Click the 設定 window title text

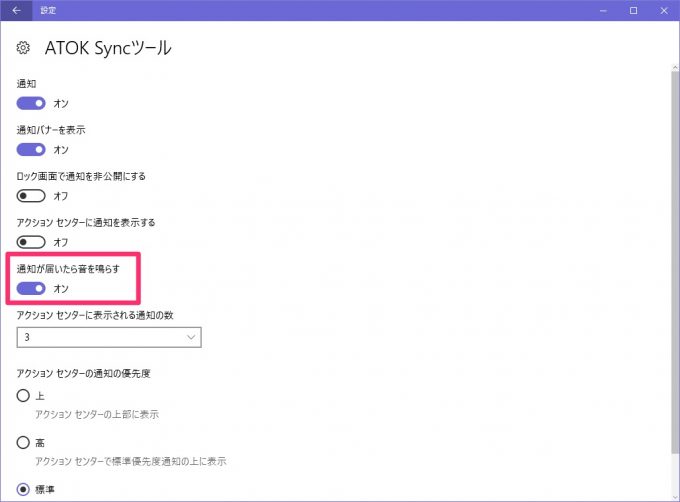pos(48,10)
